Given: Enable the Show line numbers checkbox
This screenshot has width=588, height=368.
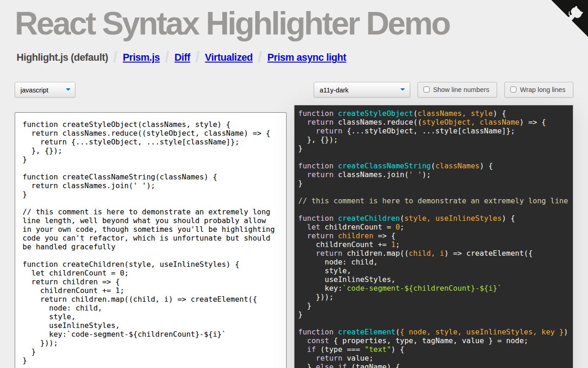Looking at the screenshot, I should pyautogui.click(x=426, y=90).
